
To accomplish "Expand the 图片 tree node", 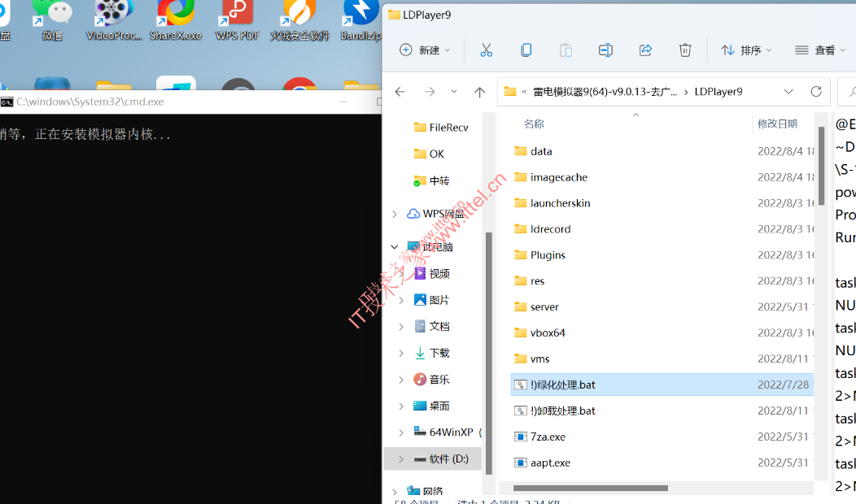I will pos(401,300).
